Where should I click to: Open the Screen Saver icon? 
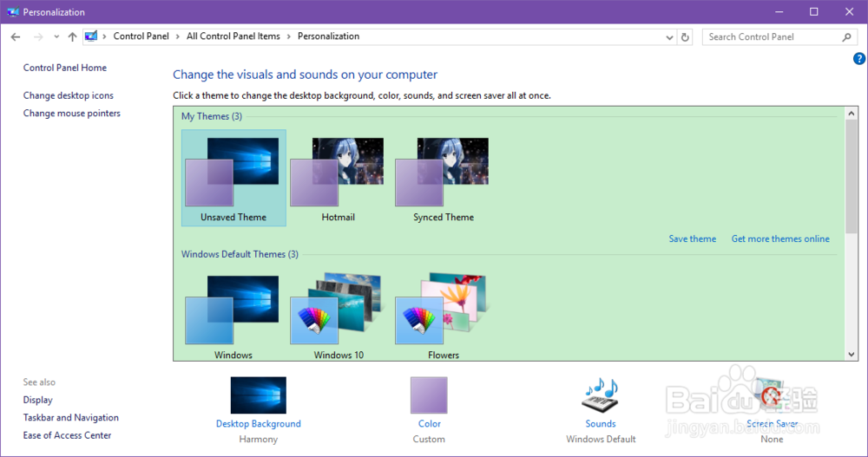pyautogui.click(x=772, y=395)
